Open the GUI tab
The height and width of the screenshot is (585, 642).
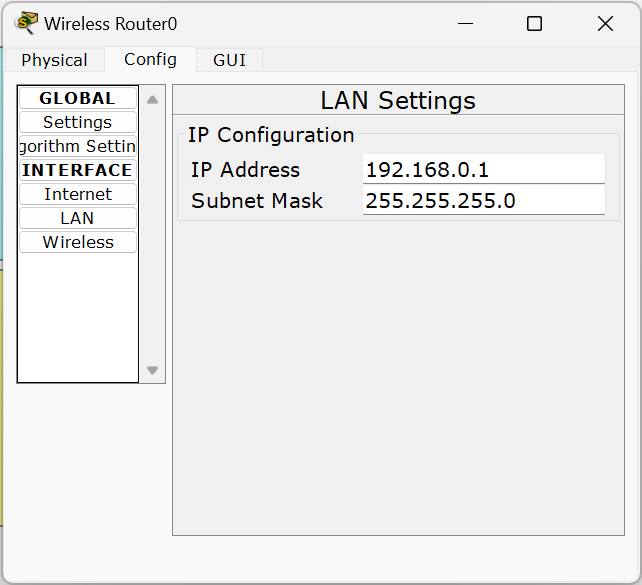229,60
